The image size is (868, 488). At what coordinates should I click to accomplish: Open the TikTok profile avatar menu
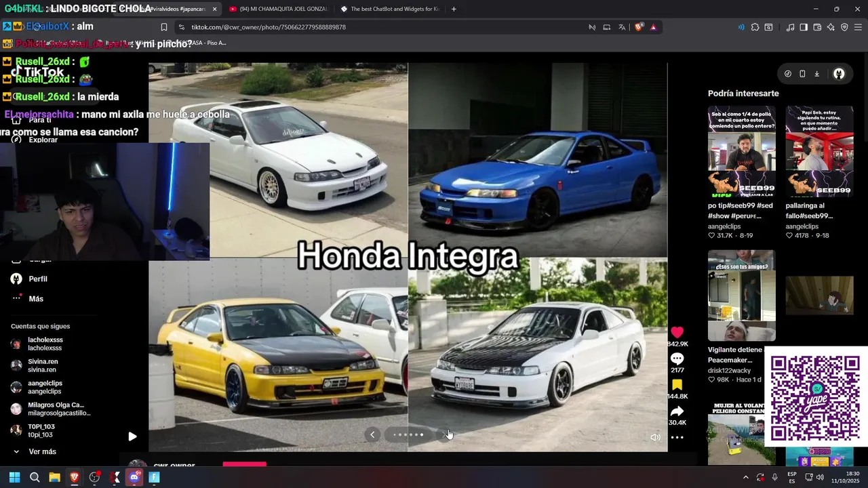[839, 74]
